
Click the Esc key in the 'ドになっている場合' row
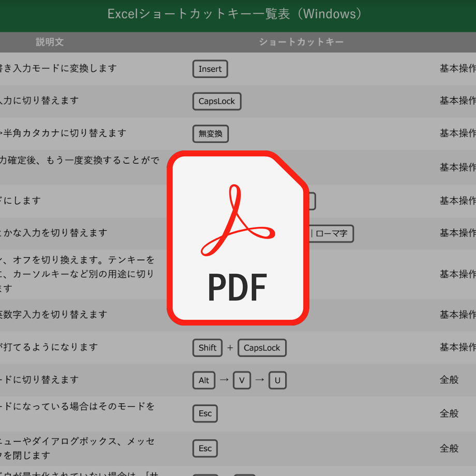(x=205, y=413)
